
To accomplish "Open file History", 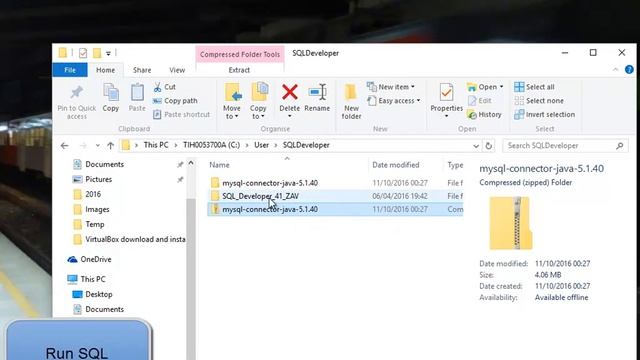I will (484, 115).
